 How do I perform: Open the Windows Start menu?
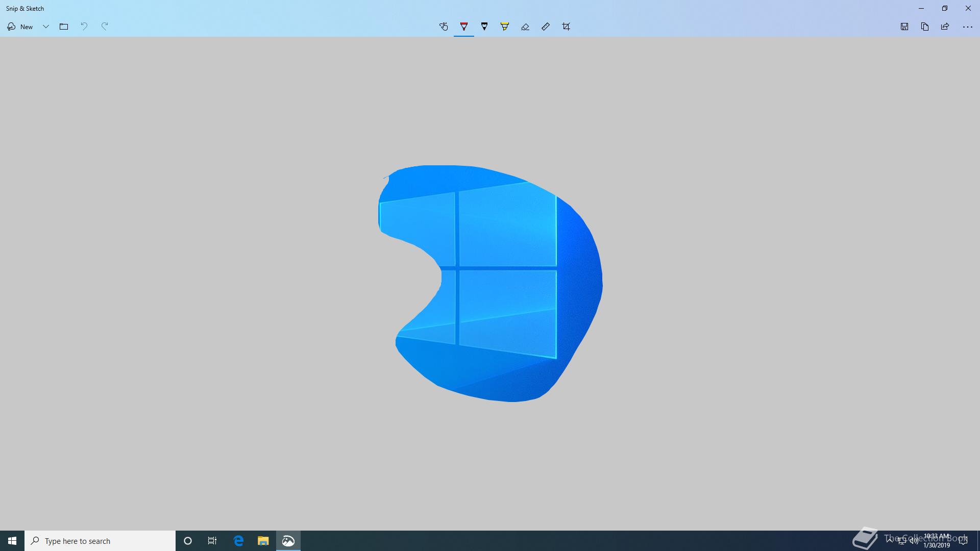[12, 541]
